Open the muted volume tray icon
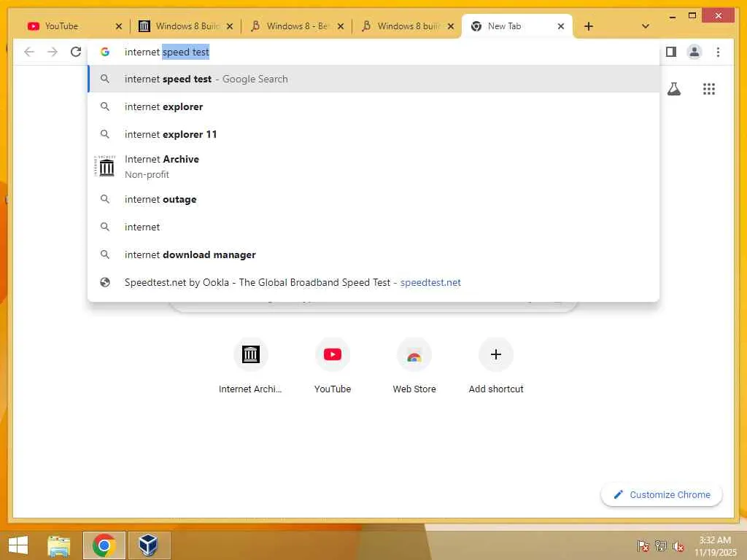The image size is (747, 560). point(678,545)
